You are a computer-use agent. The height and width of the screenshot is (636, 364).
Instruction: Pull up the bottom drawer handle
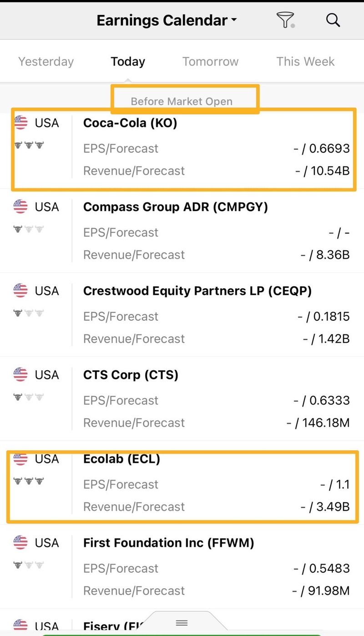(182, 623)
